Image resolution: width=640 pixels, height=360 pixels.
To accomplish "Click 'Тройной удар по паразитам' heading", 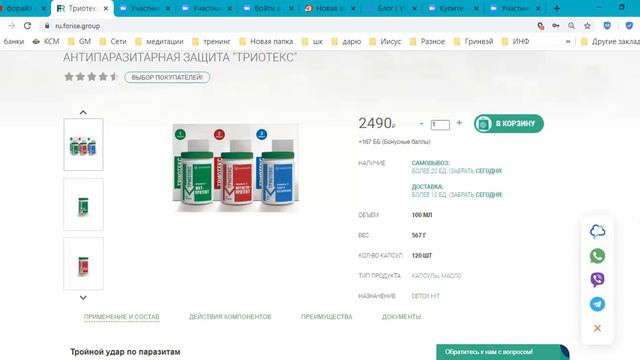I will (x=125, y=352).
